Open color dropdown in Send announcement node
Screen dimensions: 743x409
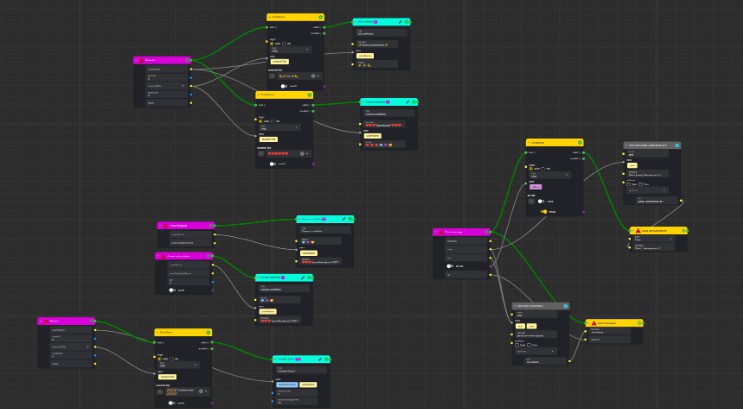pos(654,238)
